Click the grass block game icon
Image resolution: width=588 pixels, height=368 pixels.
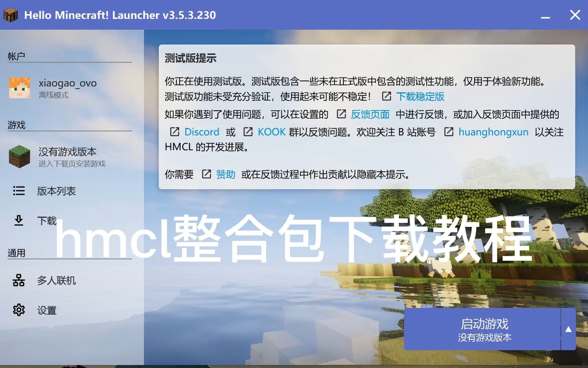point(19,157)
